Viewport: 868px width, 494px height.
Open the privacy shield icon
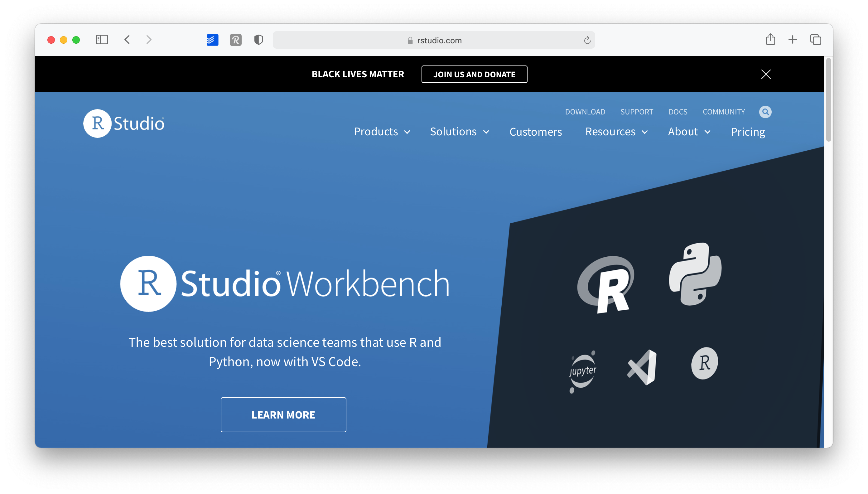point(258,40)
